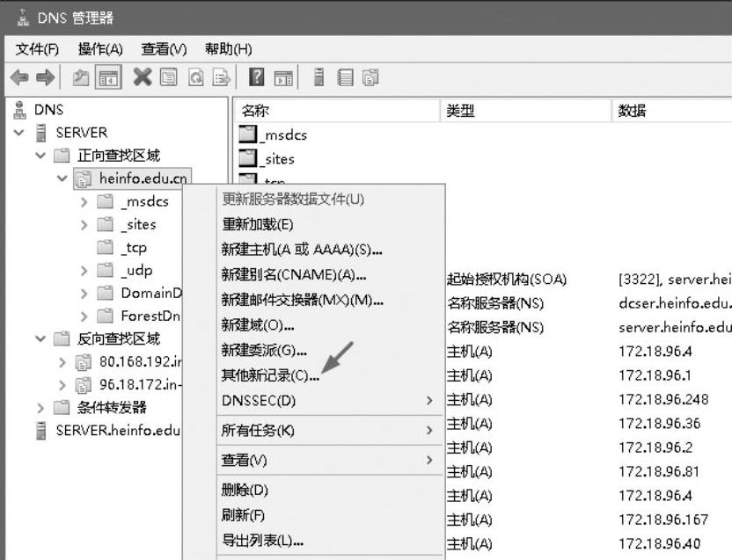
Task: Choose 导出列表(L)... in context menu
Action: [x=330, y=541]
